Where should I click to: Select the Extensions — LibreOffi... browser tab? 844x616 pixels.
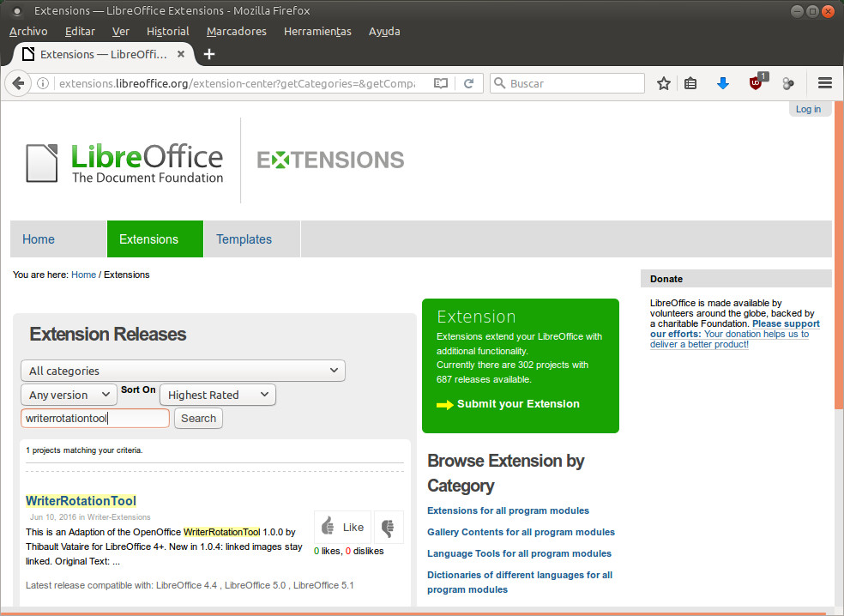103,54
